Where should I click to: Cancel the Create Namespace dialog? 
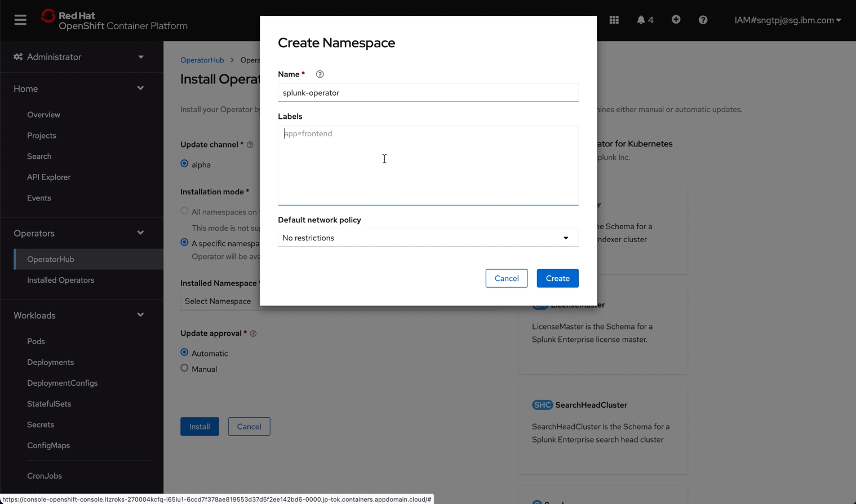[x=506, y=278]
